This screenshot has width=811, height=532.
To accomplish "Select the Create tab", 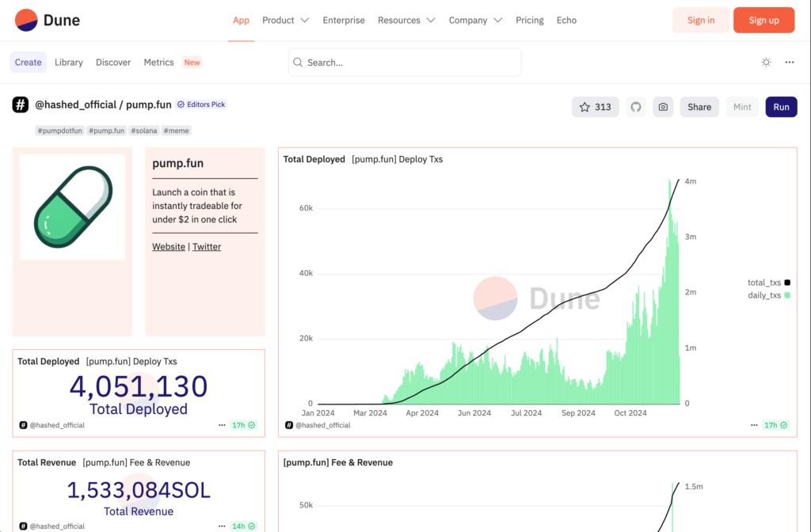I will point(28,62).
